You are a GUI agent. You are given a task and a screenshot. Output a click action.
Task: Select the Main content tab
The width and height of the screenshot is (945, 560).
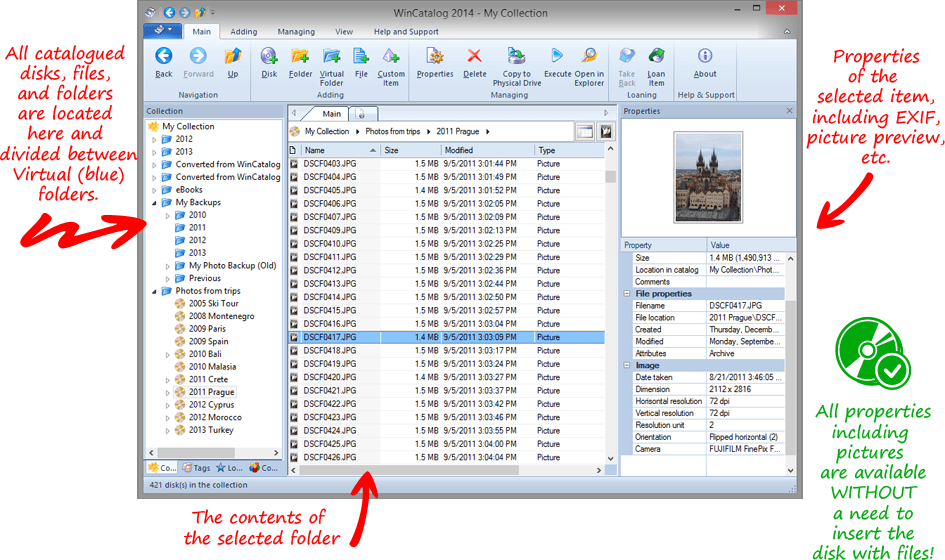[331, 114]
